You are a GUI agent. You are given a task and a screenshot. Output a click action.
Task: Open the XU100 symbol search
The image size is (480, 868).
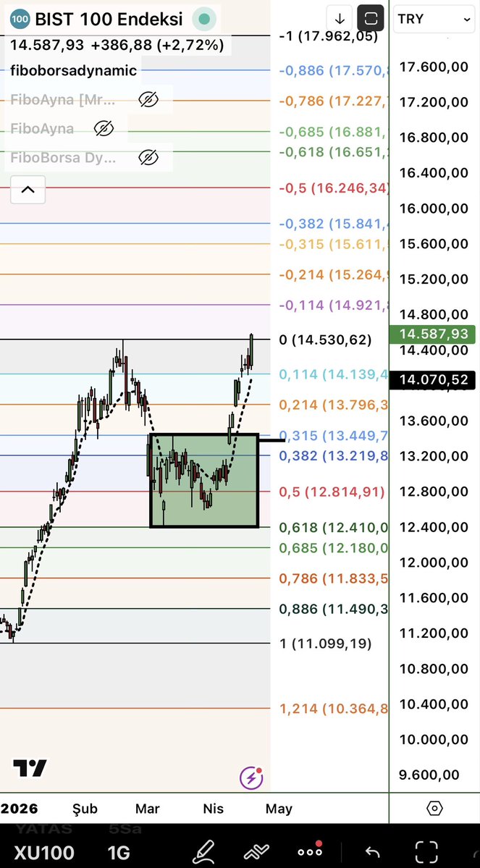(x=43, y=852)
